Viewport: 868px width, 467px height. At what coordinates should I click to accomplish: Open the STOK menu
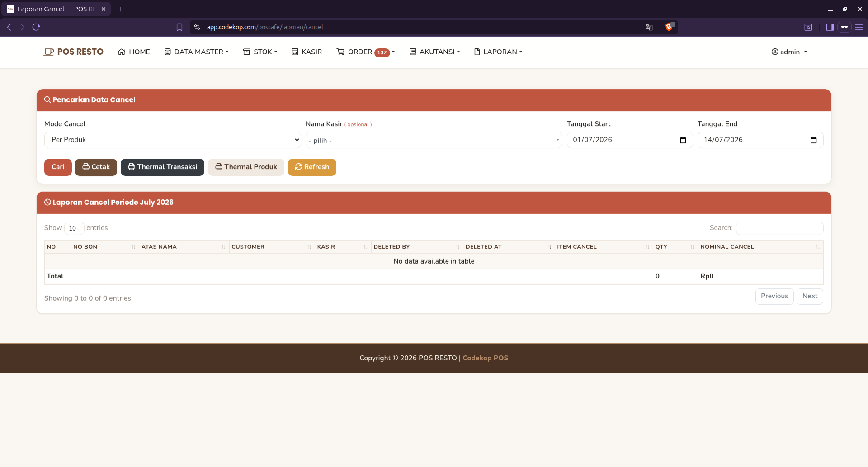coord(260,52)
